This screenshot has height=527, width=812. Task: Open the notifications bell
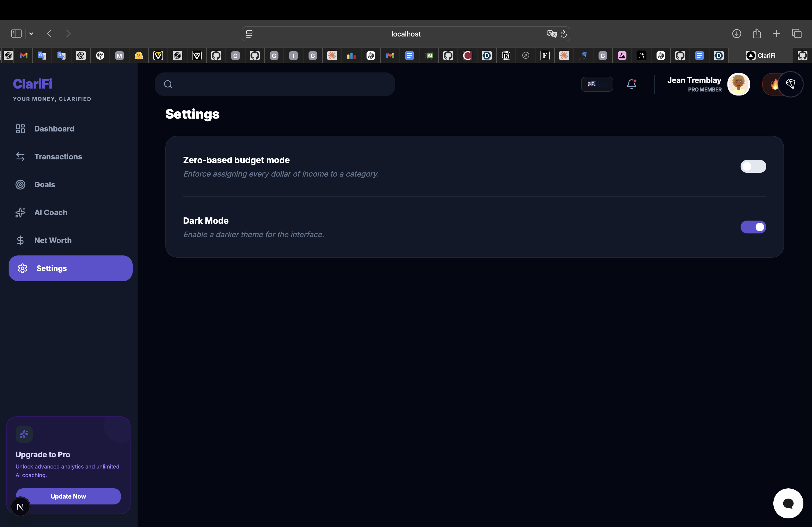[x=631, y=84]
